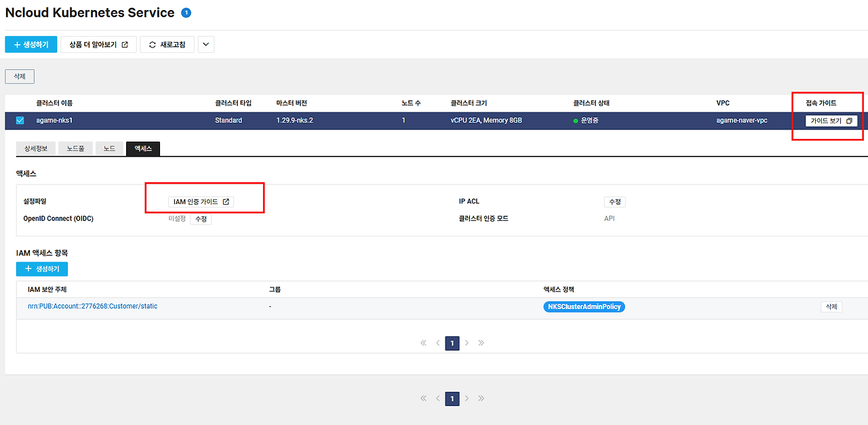Open 가이드 보기 access guide
868x425 pixels.
[831, 121]
